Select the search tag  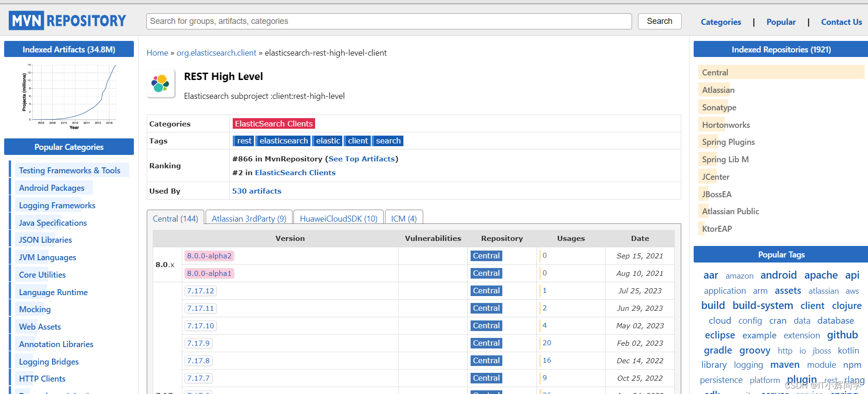(x=388, y=141)
